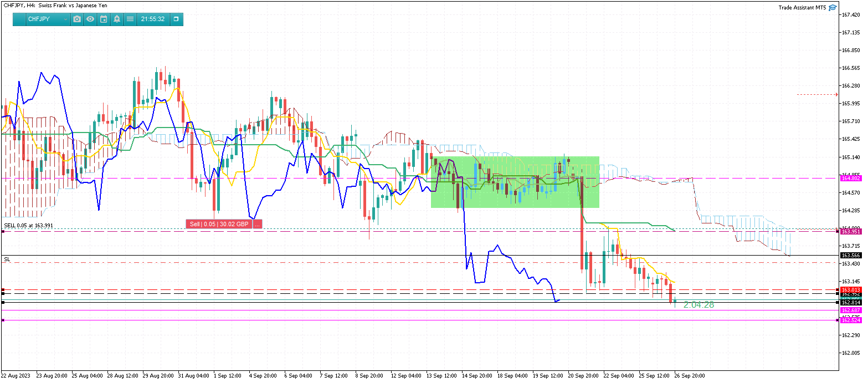Click the blank drag handle left of CHFJPY
The height and width of the screenshot is (382, 868).
coord(19,19)
